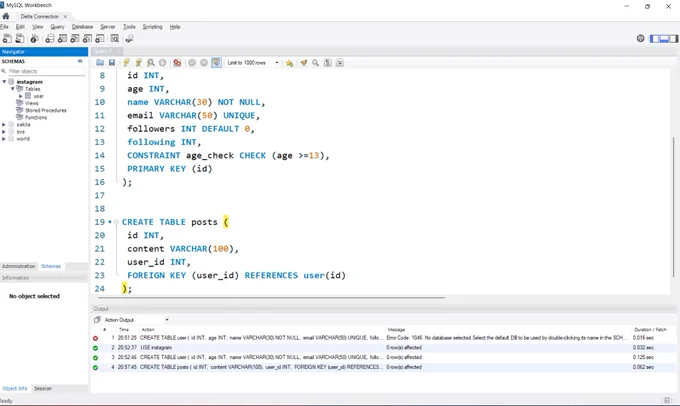The height and width of the screenshot is (406, 680).
Task: Switch to the Session tab
Action: pyautogui.click(x=43, y=389)
